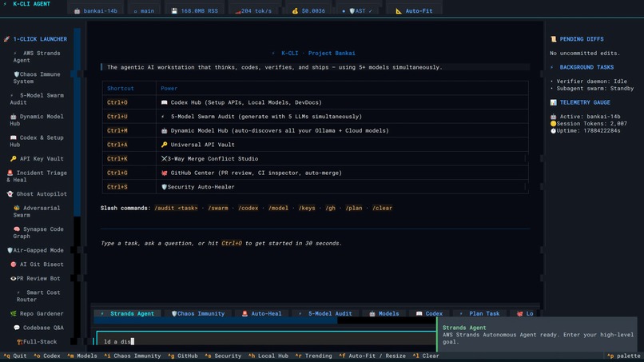
Task: Click money bag cost icon in top bar
Action: click(295, 11)
